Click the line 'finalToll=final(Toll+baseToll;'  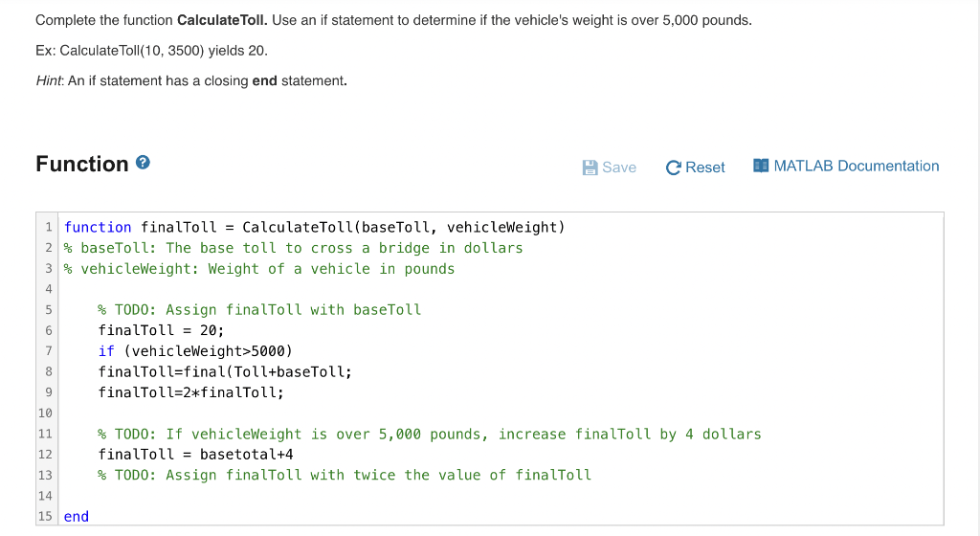click(225, 371)
